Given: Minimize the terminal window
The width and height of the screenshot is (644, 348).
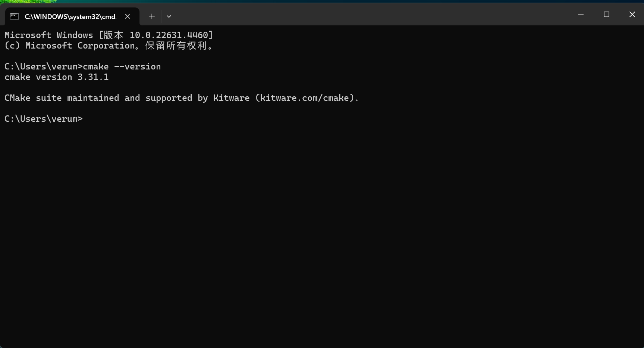Looking at the screenshot, I should [x=581, y=14].
